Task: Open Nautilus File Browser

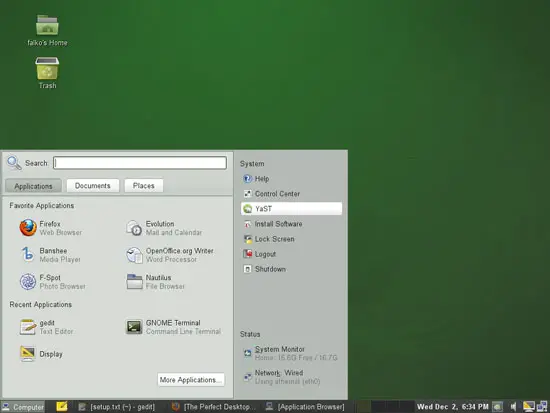Action: tap(155, 282)
